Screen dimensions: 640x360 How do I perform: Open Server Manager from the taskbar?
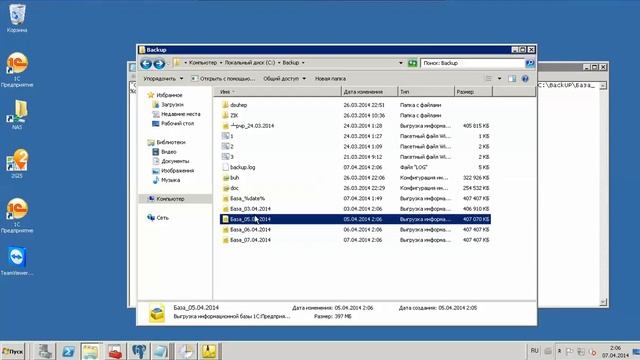pos(44,351)
